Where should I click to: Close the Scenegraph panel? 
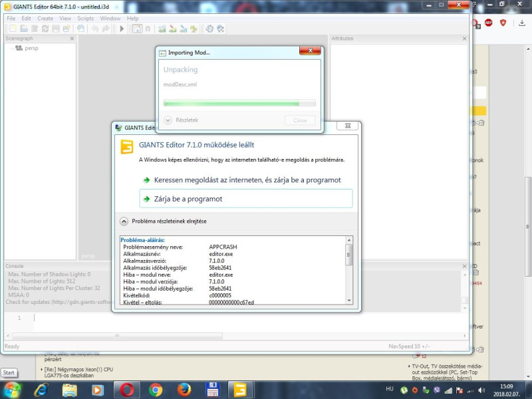pyautogui.click(x=72, y=39)
